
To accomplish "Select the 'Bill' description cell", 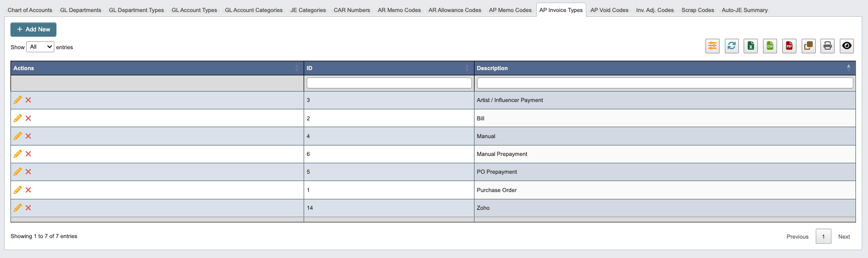I will click(x=665, y=118).
